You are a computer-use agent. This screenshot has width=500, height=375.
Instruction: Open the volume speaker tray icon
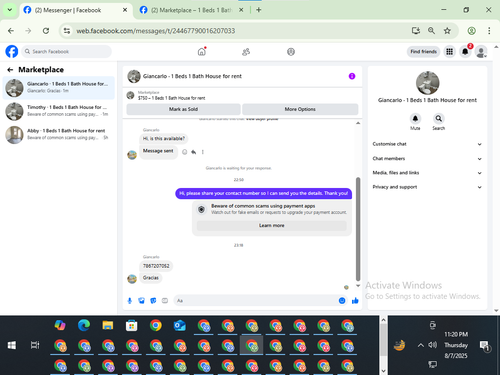(433, 345)
